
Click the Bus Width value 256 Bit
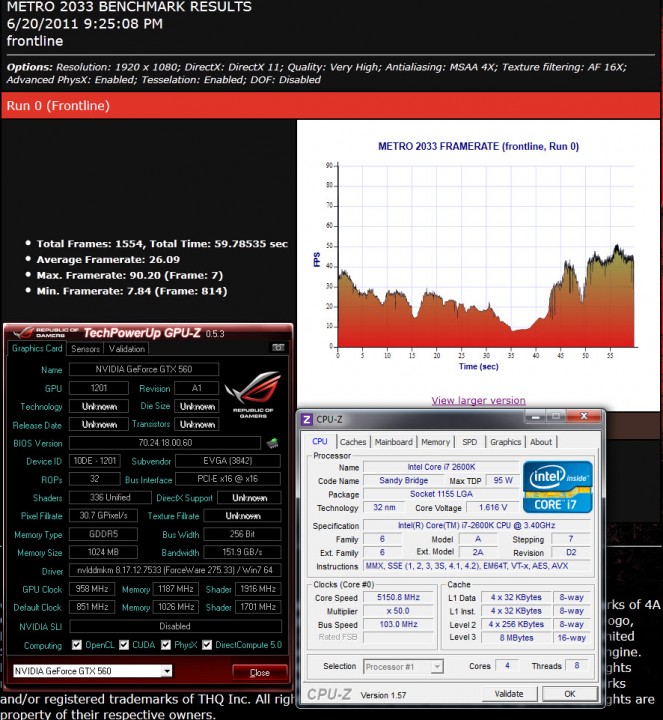coord(242,534)
